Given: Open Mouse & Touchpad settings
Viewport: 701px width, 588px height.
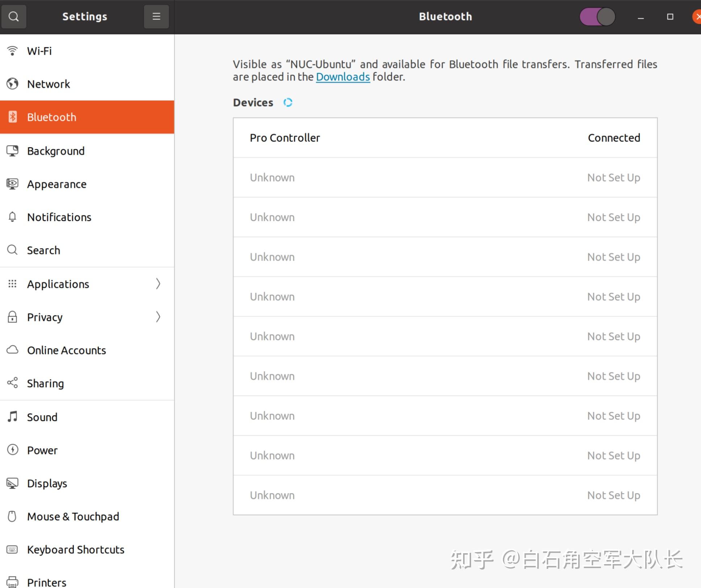Looking at the screenshot, I should 73,516.
